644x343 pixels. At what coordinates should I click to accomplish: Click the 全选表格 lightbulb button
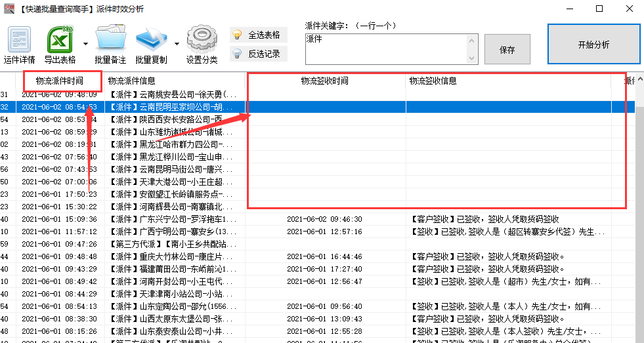(259, 35)
